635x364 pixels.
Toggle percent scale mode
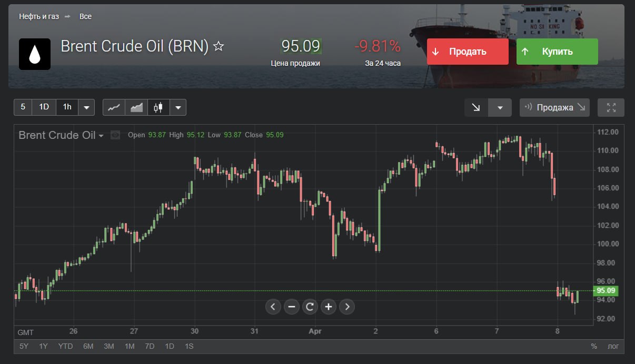[594, 346]
